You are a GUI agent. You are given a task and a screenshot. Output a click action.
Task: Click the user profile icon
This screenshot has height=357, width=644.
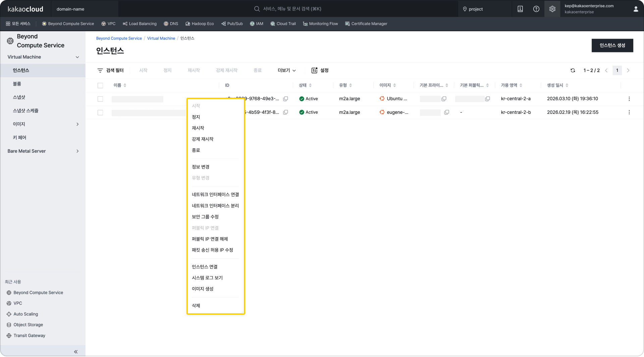pyautogui.click(x=635, y=9)
